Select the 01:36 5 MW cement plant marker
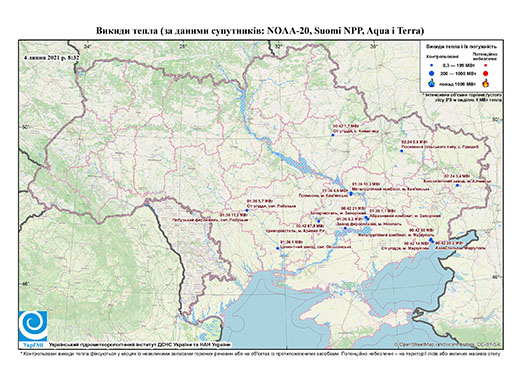Screen dimensions: 520x368 point(278,248)
